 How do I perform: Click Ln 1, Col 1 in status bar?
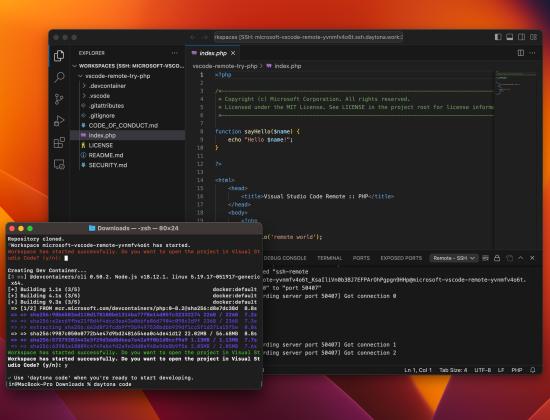418,370
